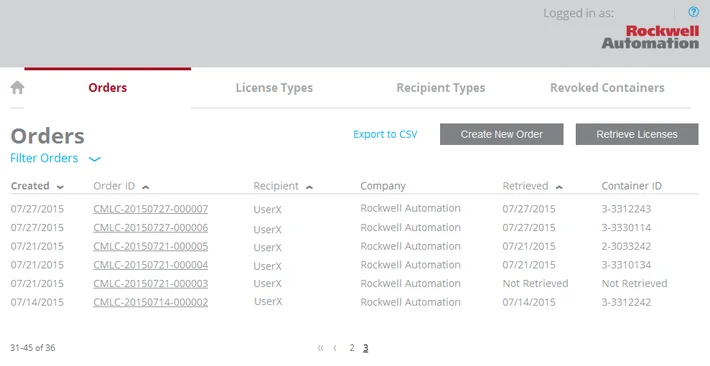710x366 pixels.
Task: Open order CMLC-20150721-000004
Action: click(151, 265)
